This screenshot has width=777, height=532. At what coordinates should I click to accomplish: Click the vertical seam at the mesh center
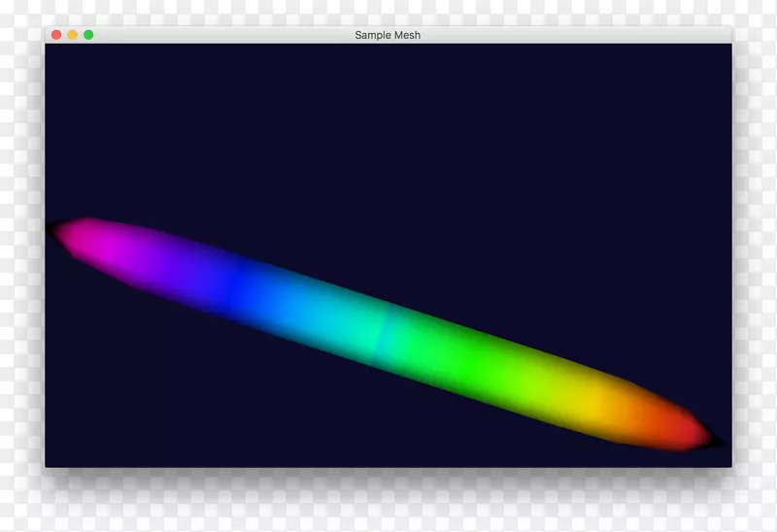pyautogui.click(x=386, y=335)
